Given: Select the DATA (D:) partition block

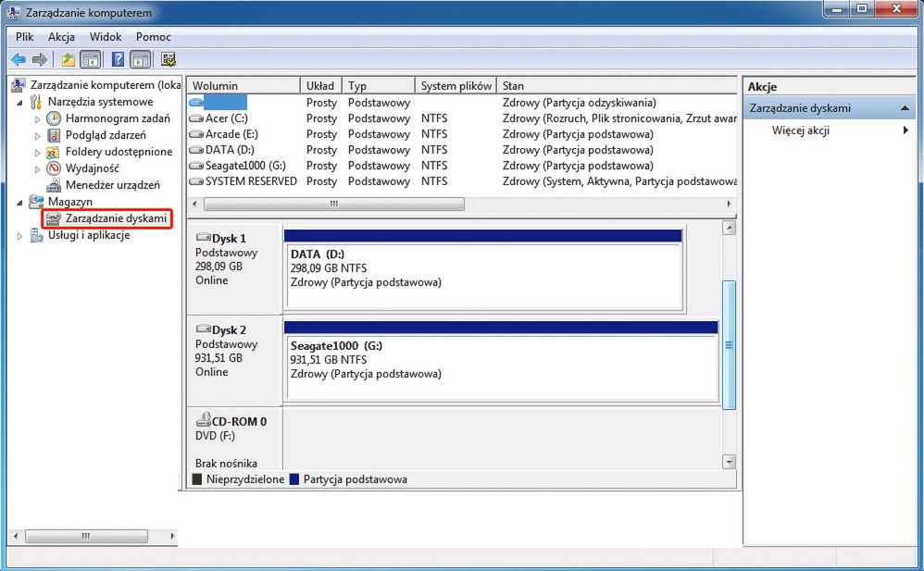Looking at the screenshot, I should pyautogui.click(x=482, y=270).
